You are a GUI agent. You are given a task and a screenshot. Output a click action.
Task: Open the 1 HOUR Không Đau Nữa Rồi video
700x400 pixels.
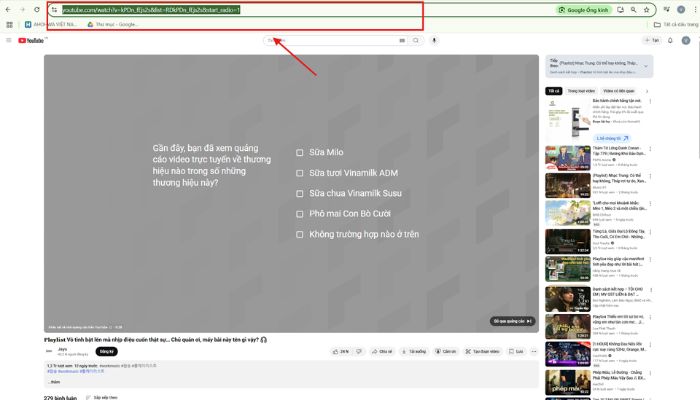[568, 354]
